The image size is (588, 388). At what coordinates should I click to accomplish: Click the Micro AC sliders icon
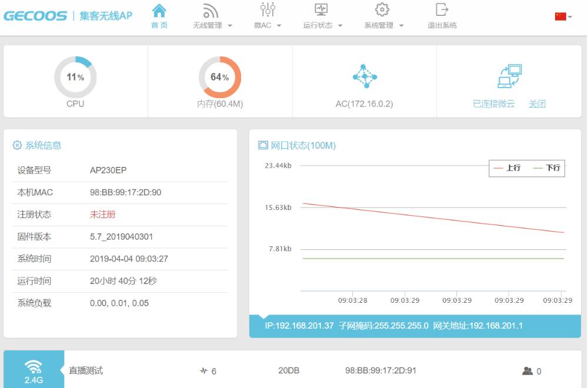(268, 9)
